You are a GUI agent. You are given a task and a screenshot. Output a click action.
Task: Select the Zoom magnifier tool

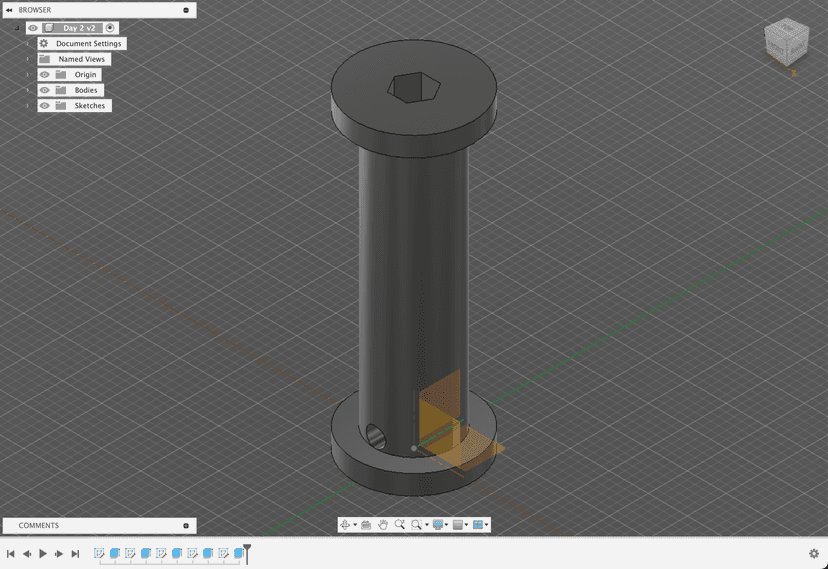[x=399, y=525]
